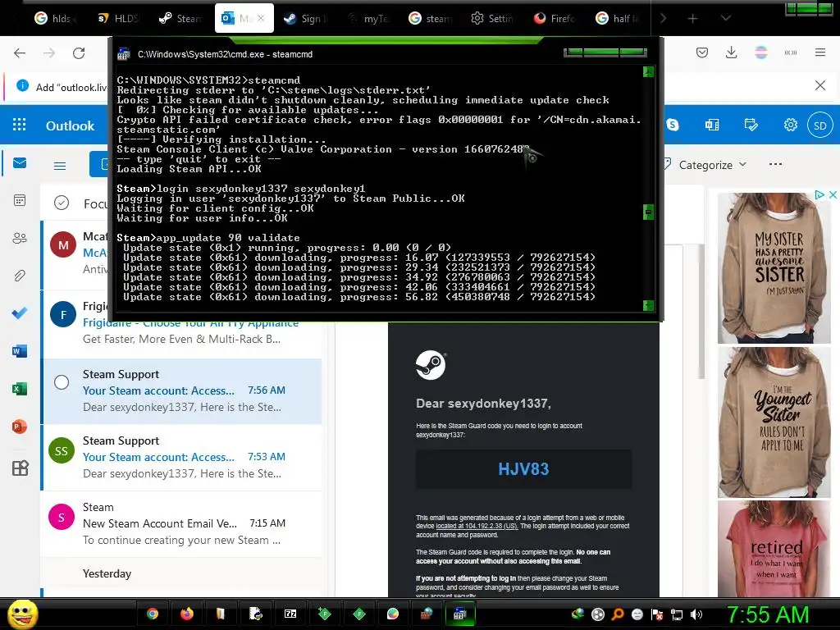Click the 'Youngest Sister' sweatshirt ad image
The height and width of the screenshot is (630, 840).
(774, 422)
